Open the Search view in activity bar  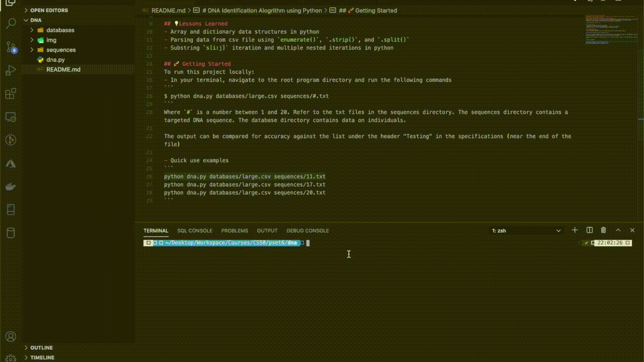click(x=11, y=24)
